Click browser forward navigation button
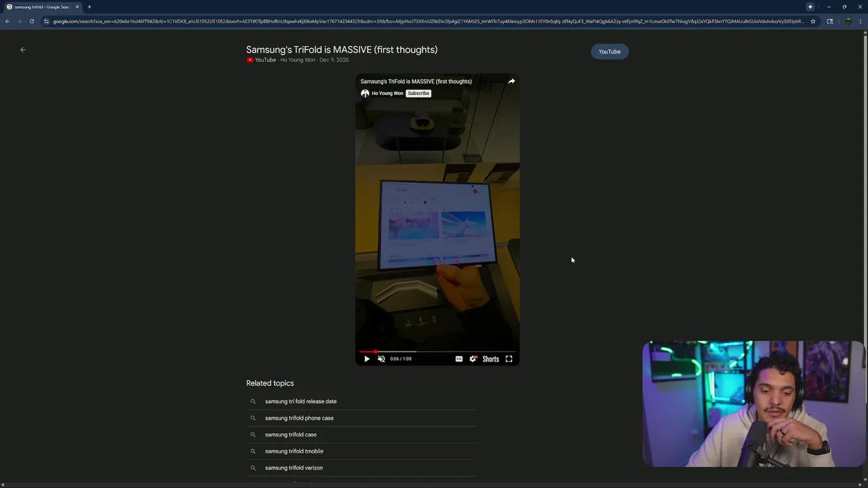Screen dimensions: 868x488 (x=19, y=21)
